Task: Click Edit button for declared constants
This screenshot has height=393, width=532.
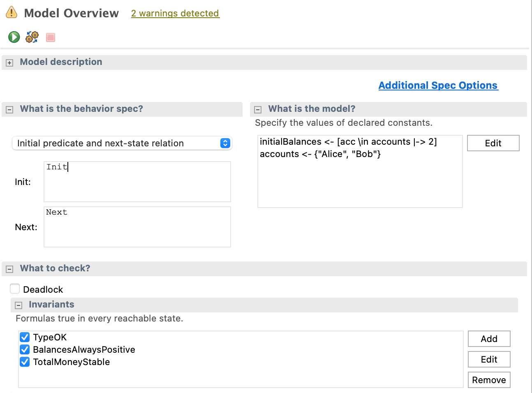Action: coord(493,143)
